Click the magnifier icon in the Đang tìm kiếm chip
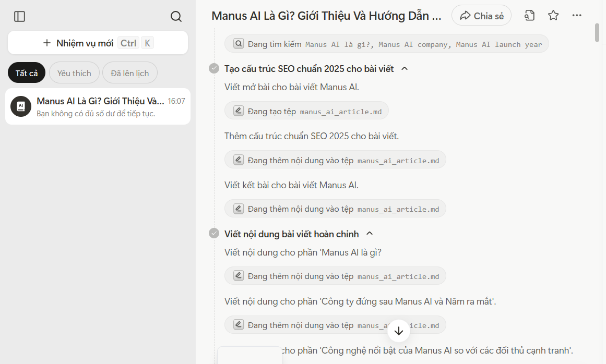606x364 pixels. (x=239, y=44)
